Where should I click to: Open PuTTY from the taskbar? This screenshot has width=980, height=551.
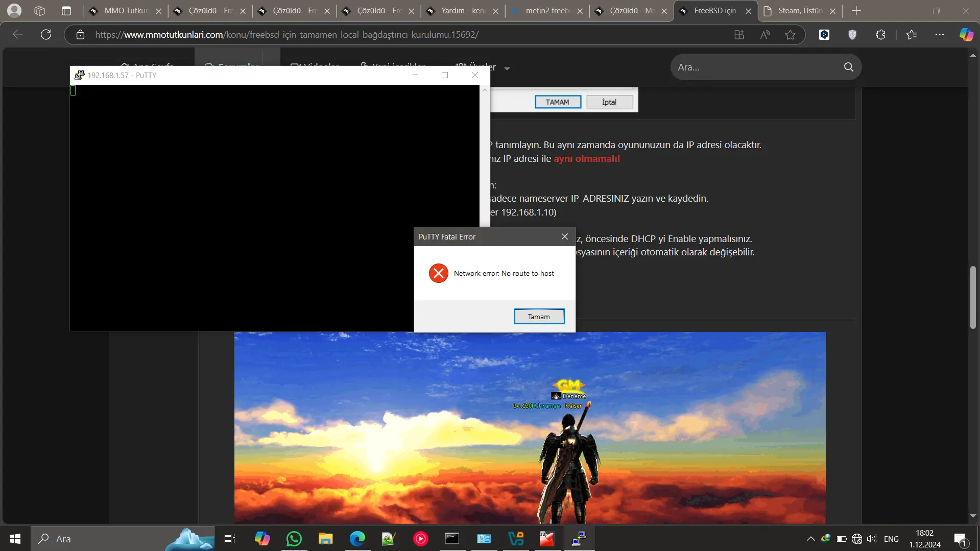(579, 539)
